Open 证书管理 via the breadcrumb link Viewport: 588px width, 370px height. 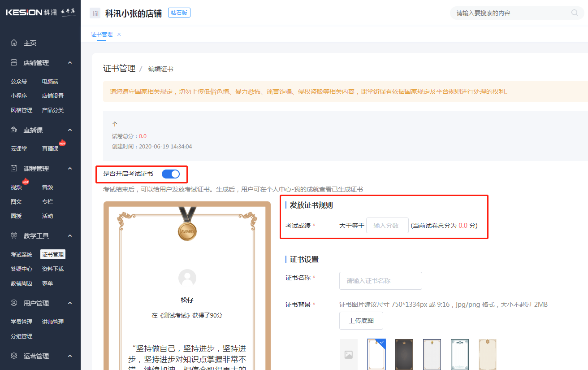[119, 68]
